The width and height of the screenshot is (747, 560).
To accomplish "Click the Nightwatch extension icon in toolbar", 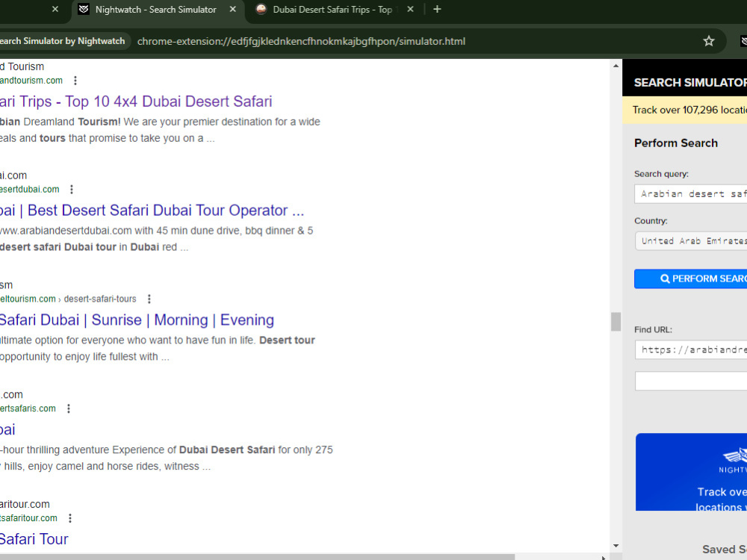I will pyautogui.click(x=743, y=41).
